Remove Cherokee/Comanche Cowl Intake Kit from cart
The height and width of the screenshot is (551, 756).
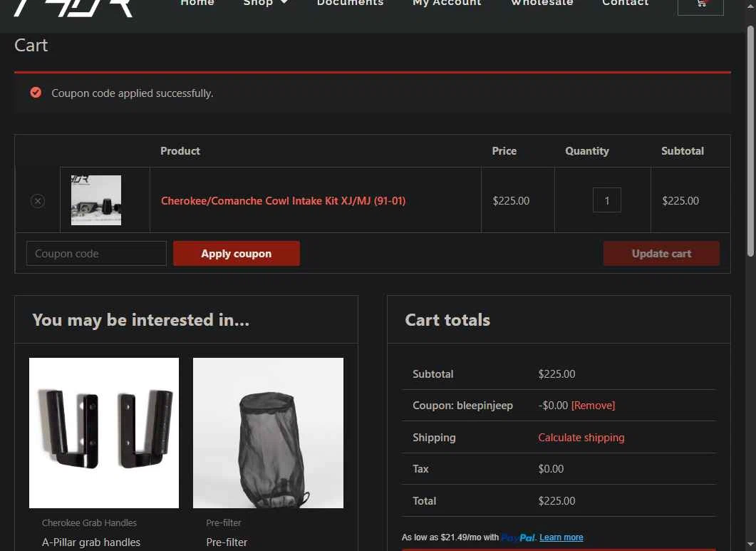[38, 201]
